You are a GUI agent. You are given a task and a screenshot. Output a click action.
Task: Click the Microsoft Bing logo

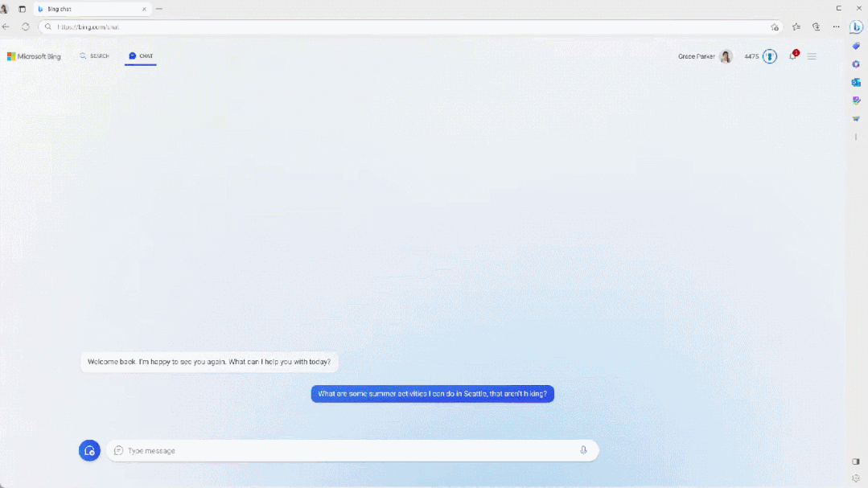coord(34,56)
